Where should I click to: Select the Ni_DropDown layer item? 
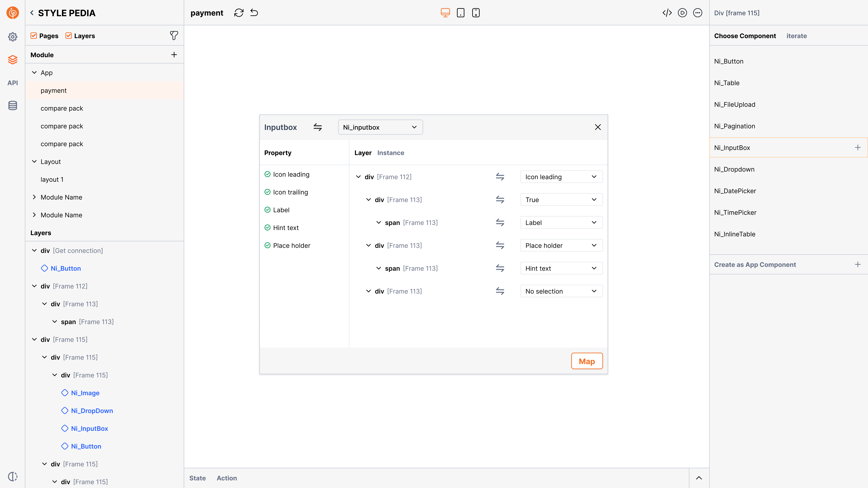point(92,410)
